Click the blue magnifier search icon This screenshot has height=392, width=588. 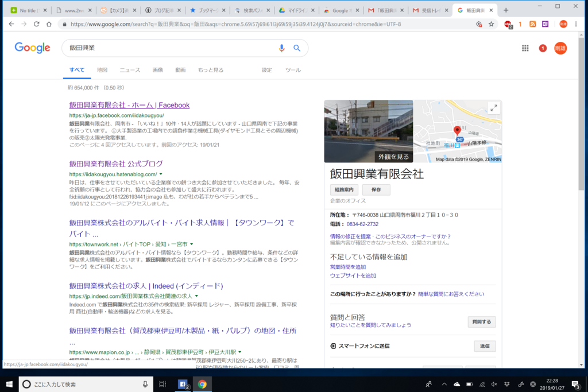tap(297, 48)
